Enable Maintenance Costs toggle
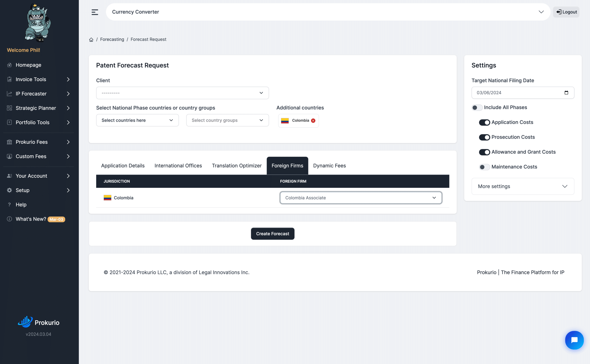 click(x=484, y=167)
